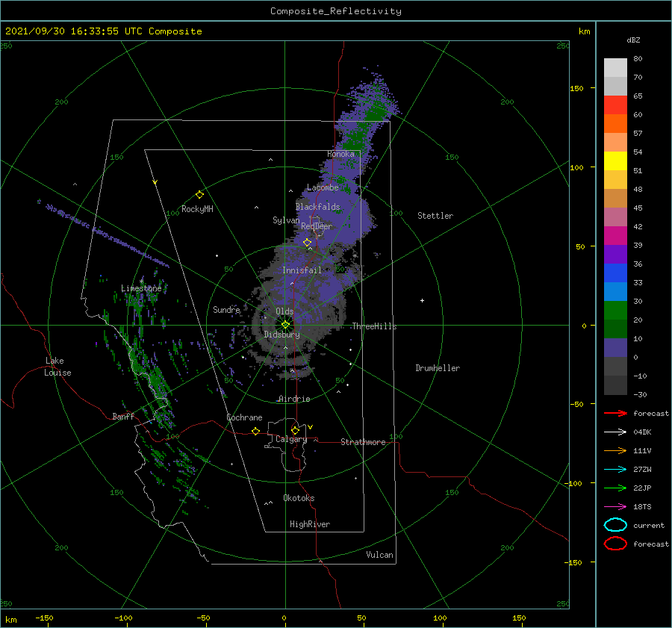672x628 pixels.
Task: Click the red forecast ellipse icon
Action: [615, 544]
